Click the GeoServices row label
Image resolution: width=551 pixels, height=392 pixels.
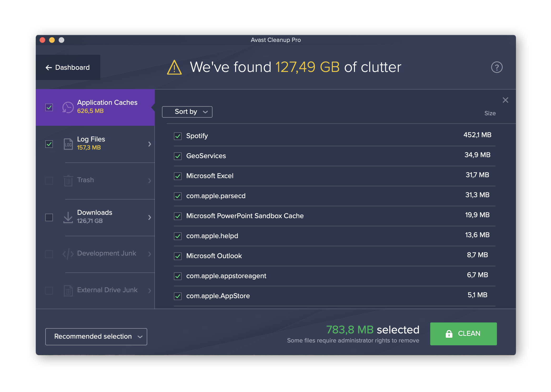(x=206, y=156)
